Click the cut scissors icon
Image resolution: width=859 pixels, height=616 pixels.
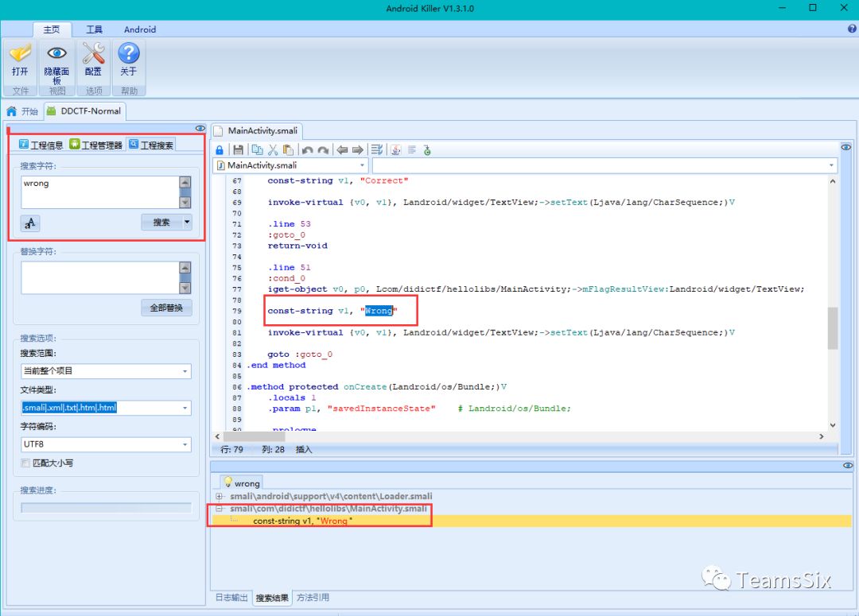coord(273,150)
